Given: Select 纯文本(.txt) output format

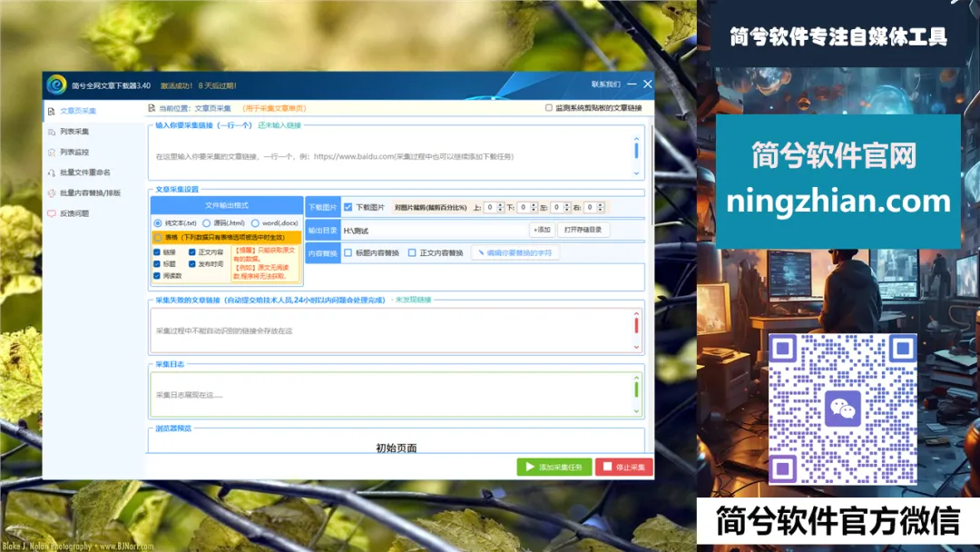Looking at the screenshot, I should 158,223.
